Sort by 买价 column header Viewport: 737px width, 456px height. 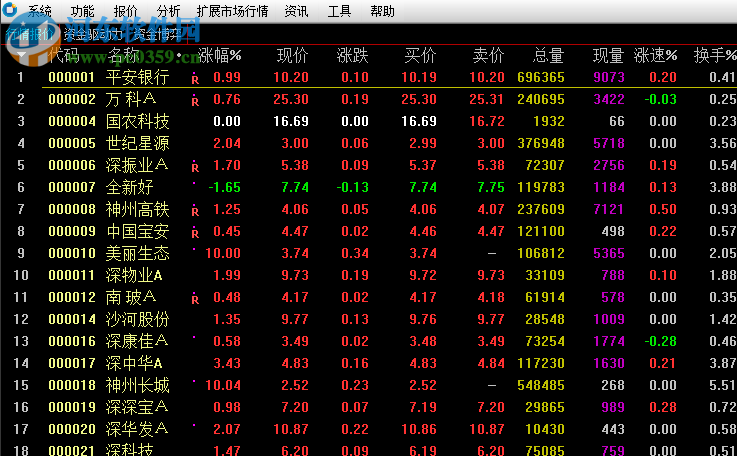[420, 56]
